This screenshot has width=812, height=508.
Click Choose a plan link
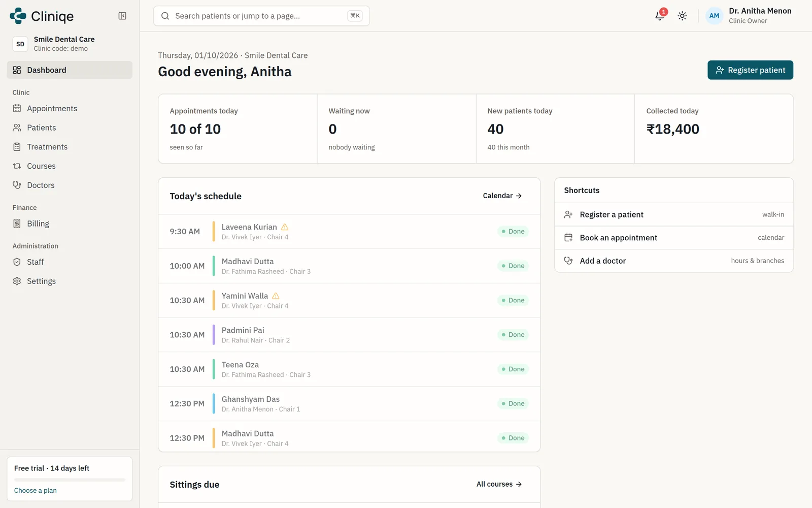(36, 490)
